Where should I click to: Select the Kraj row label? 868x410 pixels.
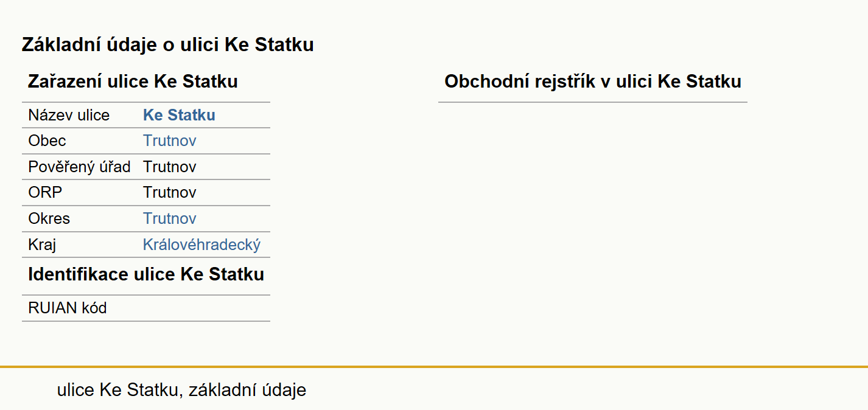pos(42,245)
